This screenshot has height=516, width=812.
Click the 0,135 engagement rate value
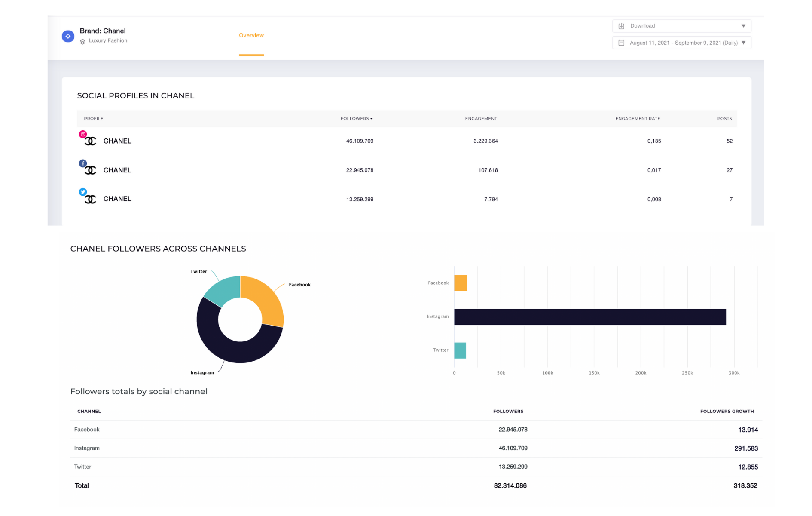point(654,141)
